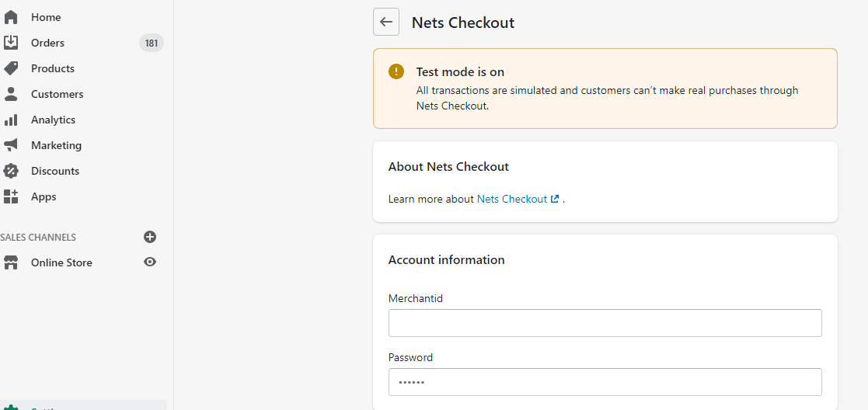Click the simulated transactions description text
This screenshot has width=868, height=410.
pos(607,98)
